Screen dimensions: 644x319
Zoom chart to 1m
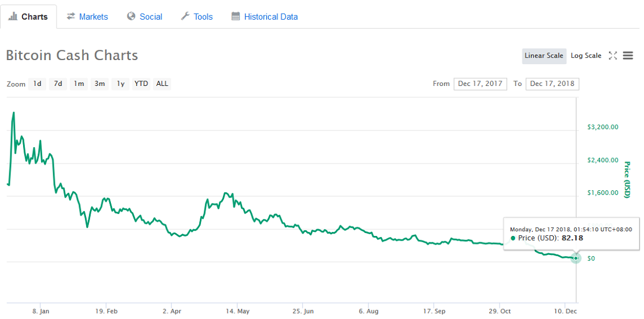79,84
